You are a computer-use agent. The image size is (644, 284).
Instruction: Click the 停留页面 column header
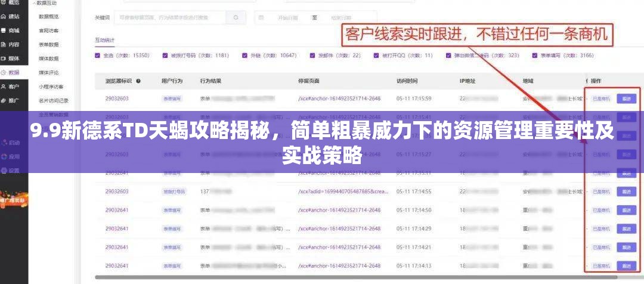pos(309,81)
